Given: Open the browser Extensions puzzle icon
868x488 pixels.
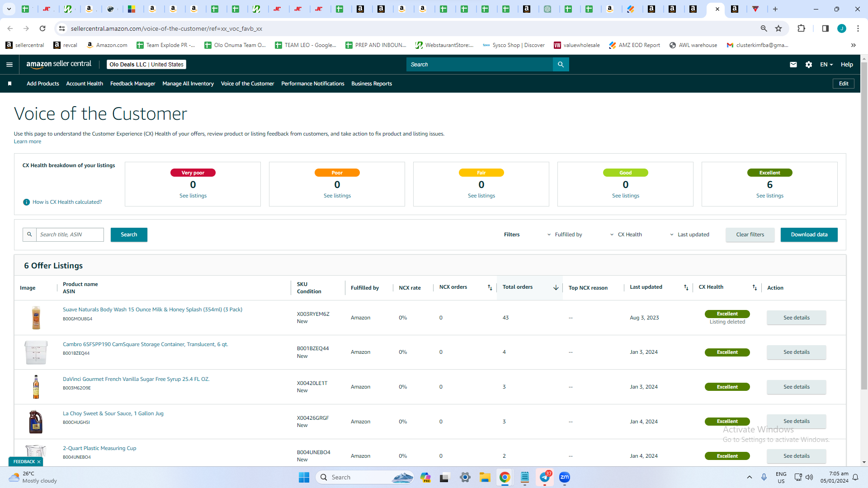Looking at the screenshot, I should (801, 28).
